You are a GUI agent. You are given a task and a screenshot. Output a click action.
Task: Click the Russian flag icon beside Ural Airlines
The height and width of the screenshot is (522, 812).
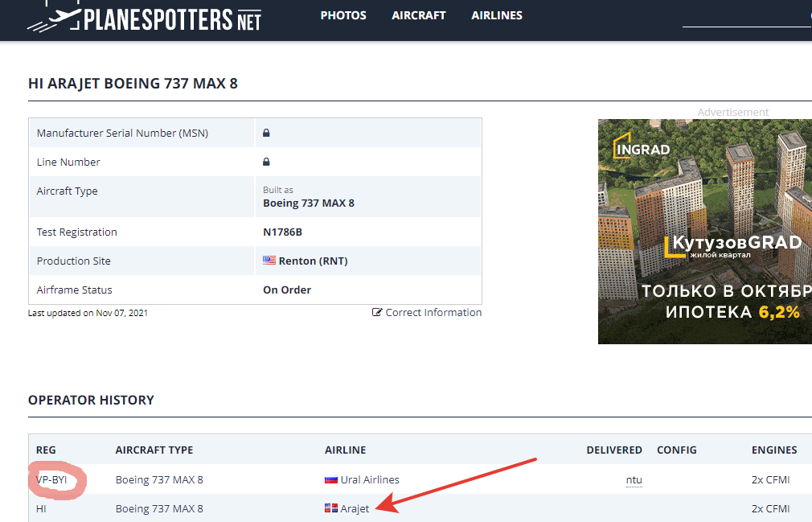pos(331,480)
